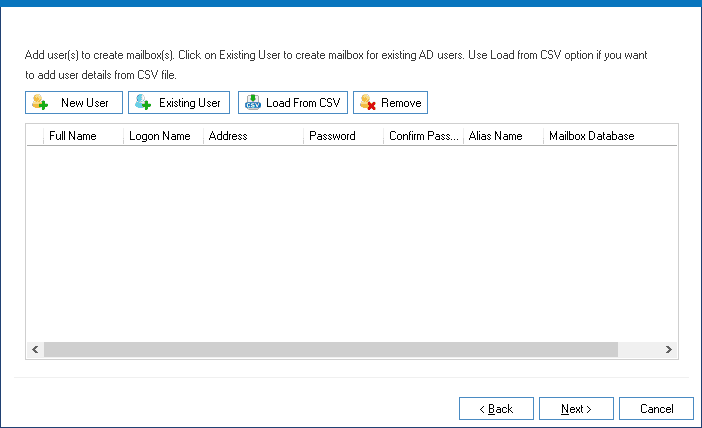The height and width of the screenshot is (428, 702).
Task: Click the Existing User person icon
Action: (143, 102)
